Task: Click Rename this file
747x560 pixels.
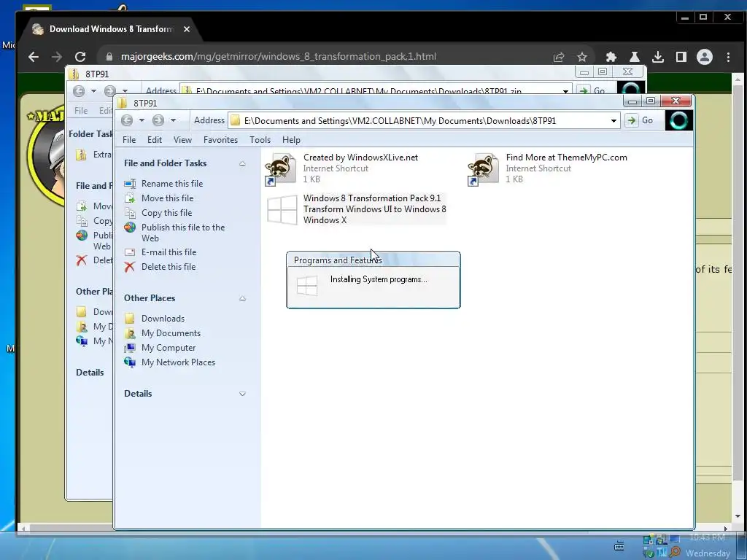Action: point(172,184)
